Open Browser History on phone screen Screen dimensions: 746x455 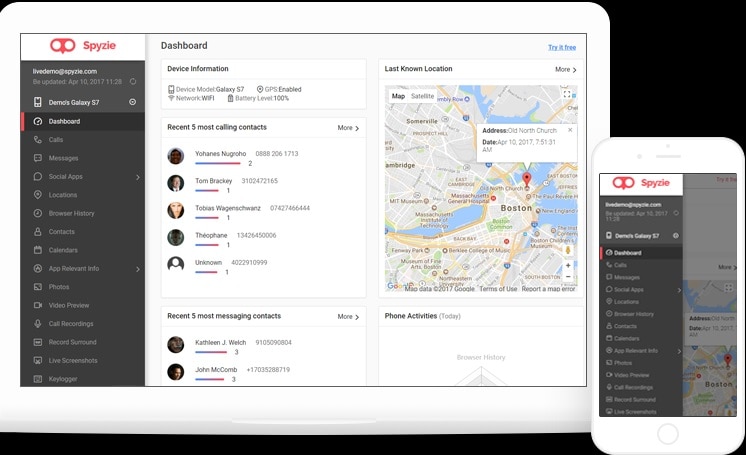(634, 314)
